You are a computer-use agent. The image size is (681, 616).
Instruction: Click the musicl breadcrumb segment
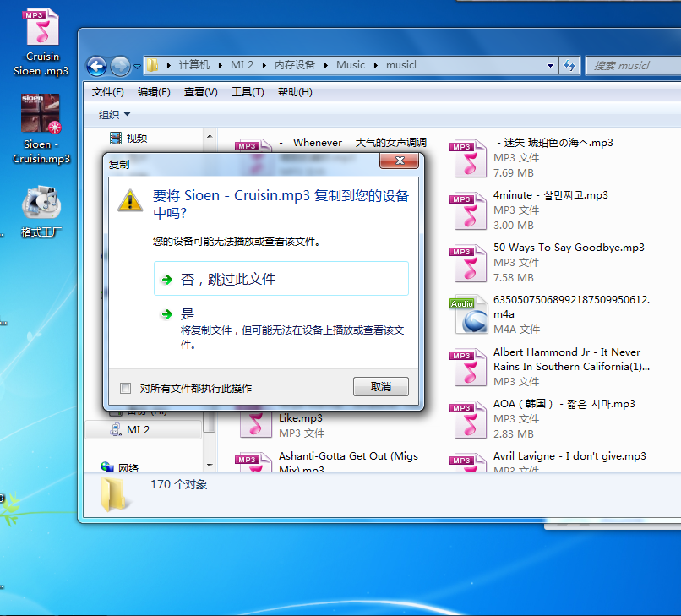coord(401,65)
